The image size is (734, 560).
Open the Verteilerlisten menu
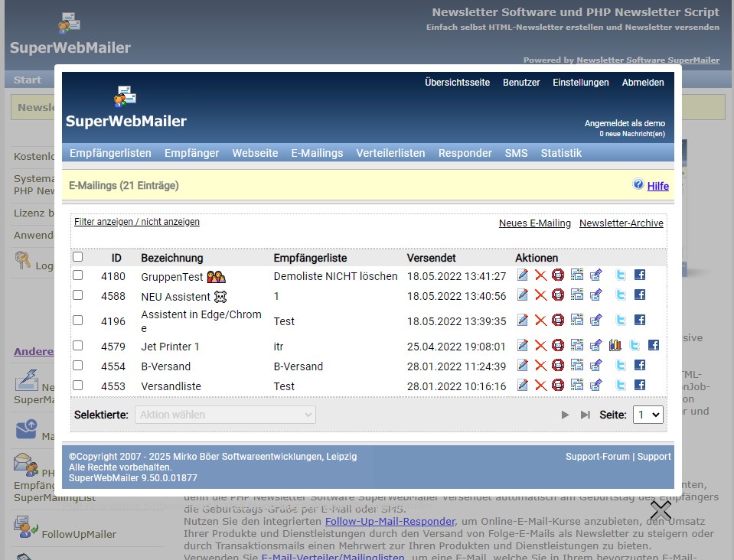(x=390, y=153)
